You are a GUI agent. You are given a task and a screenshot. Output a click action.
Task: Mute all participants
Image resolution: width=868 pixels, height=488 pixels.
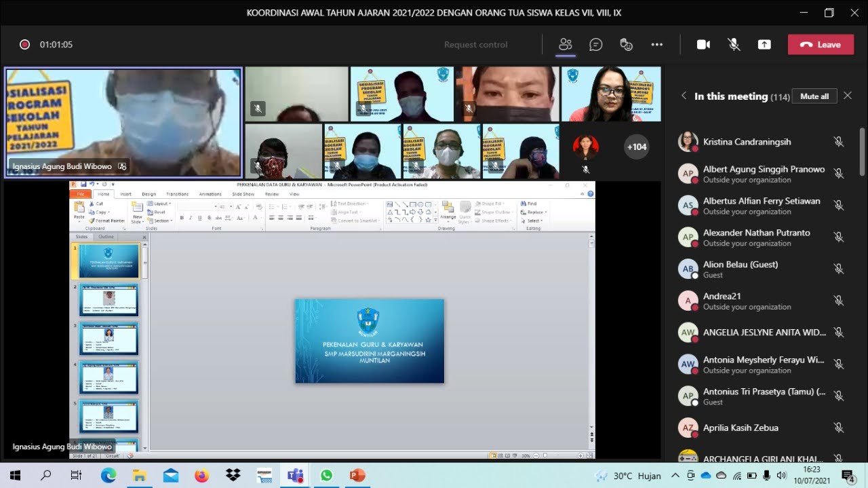click(814, 96)
